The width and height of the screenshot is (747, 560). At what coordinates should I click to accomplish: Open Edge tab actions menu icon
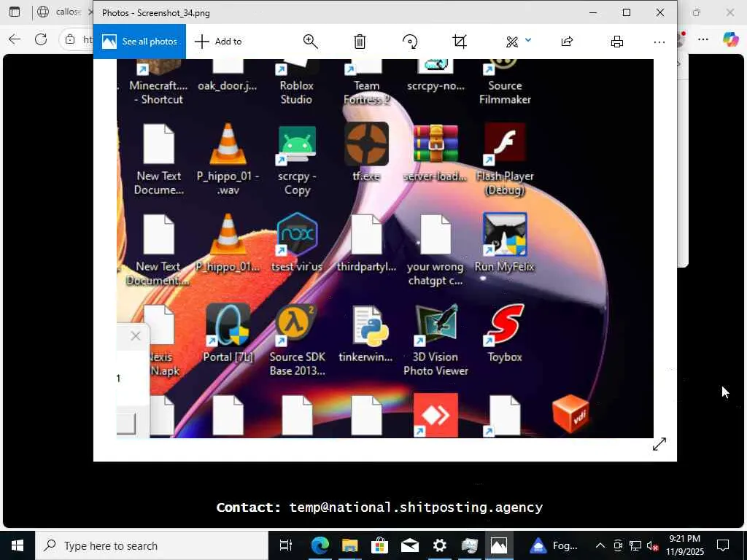point(15,12)
